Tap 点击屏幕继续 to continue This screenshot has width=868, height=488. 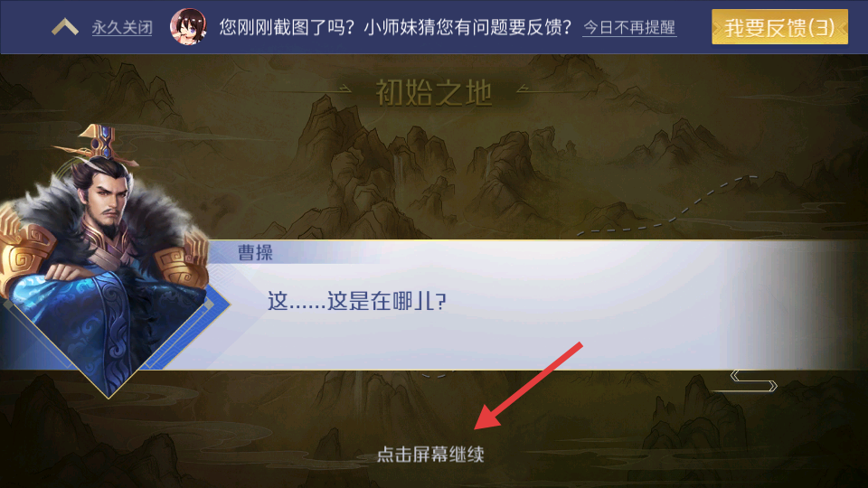(430, 455)
